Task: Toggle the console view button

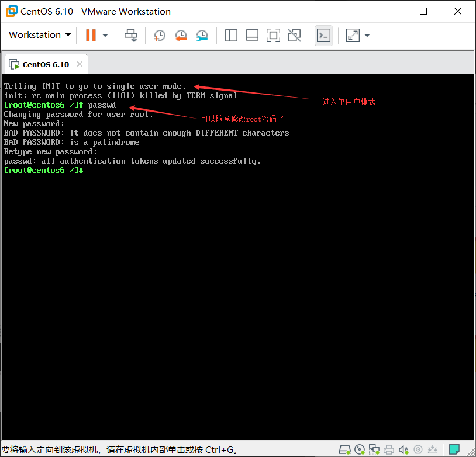Action: (323, 36)
